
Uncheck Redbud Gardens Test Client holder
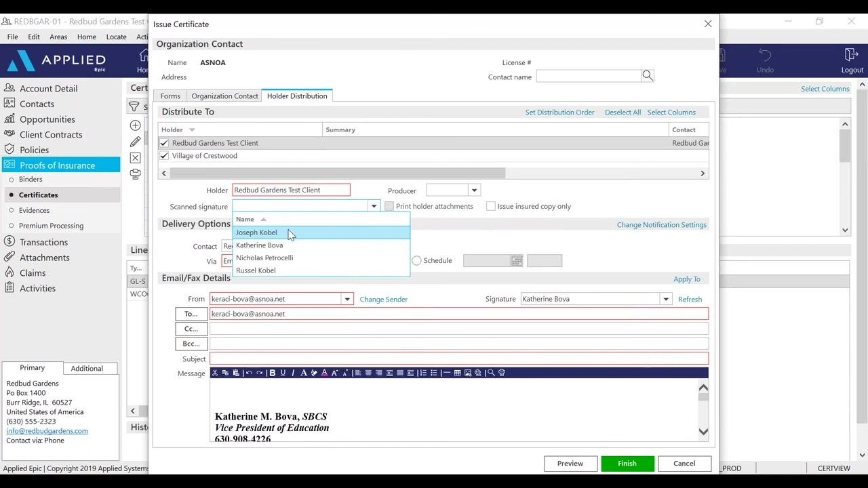point(164,143)
